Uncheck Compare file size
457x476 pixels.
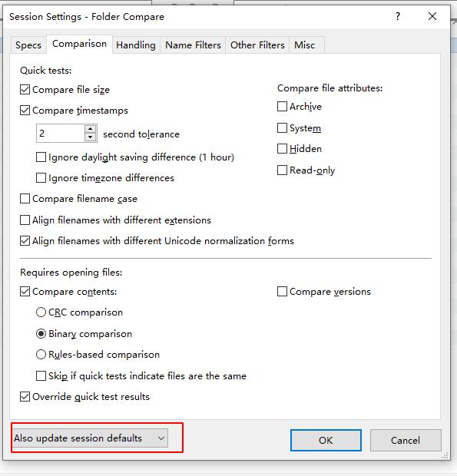click(25, 90)
